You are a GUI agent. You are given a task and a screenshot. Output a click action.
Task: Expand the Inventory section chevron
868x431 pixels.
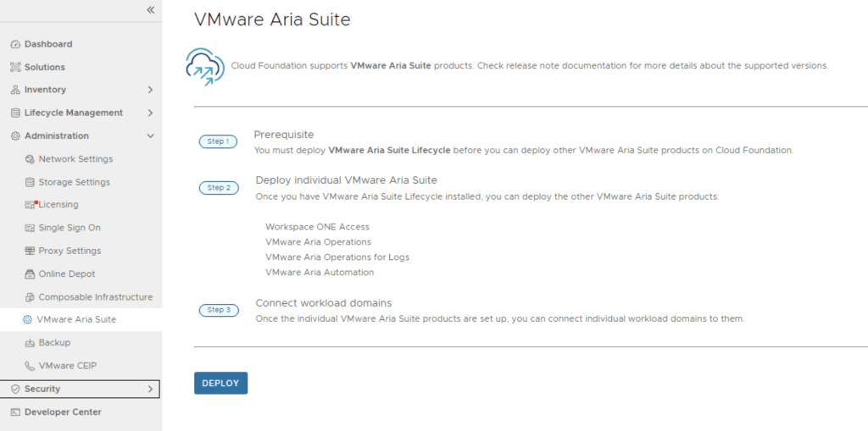click(x=150, y=90)
